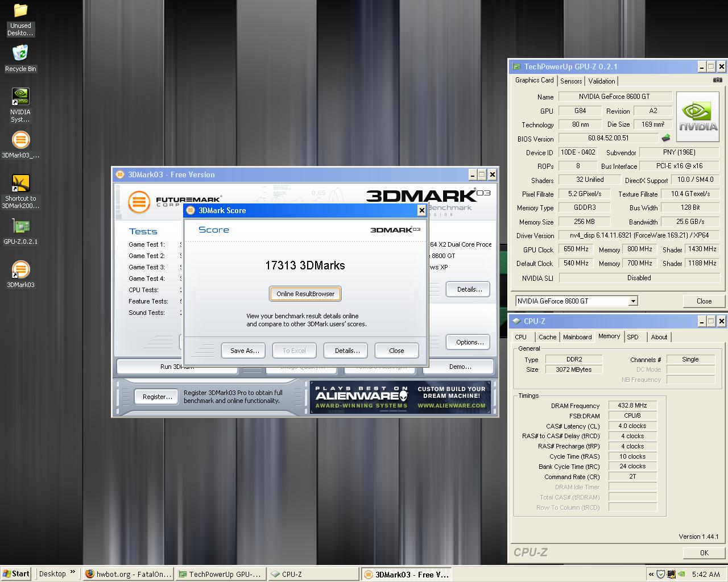The height and width of the screenshot is (582, 728).
Task: Click the BIOS Version field in GPU-Z
Action: click(608, 138)
